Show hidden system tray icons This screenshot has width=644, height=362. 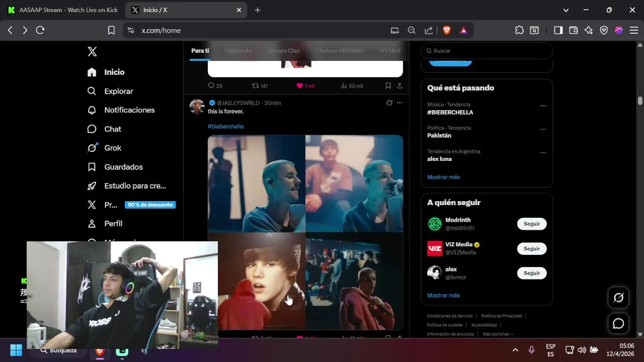[x=515, y=350]
